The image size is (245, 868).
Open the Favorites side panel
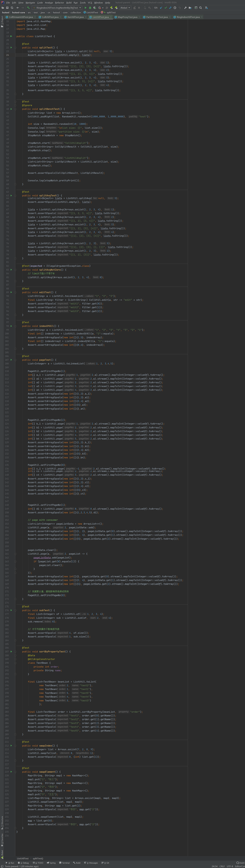coord(2,840)
